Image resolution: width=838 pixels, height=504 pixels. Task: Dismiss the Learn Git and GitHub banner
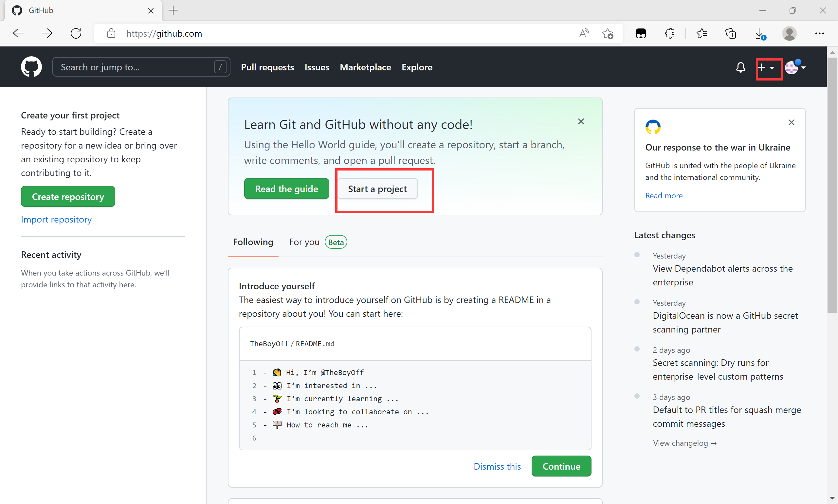pyautogui.click(x=581, y=122)
